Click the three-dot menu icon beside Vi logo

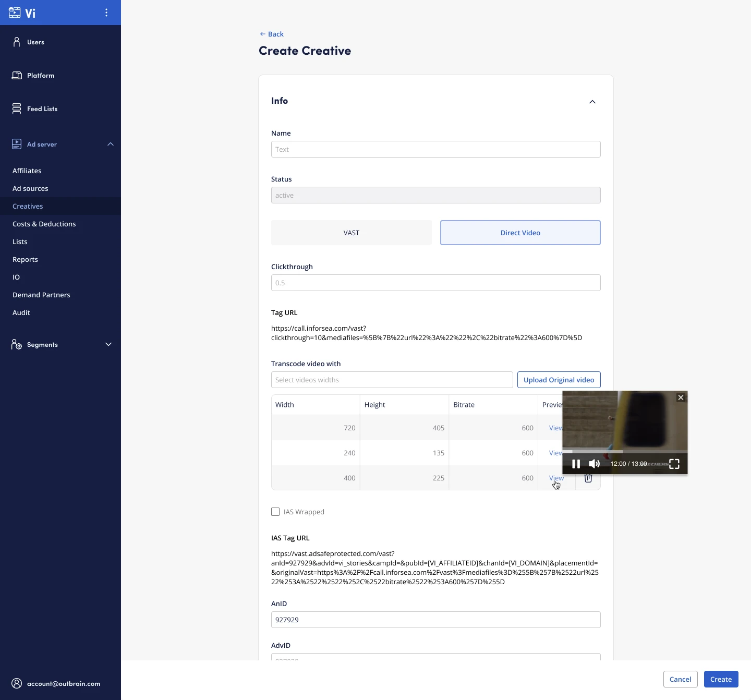[x=106, y=13]
